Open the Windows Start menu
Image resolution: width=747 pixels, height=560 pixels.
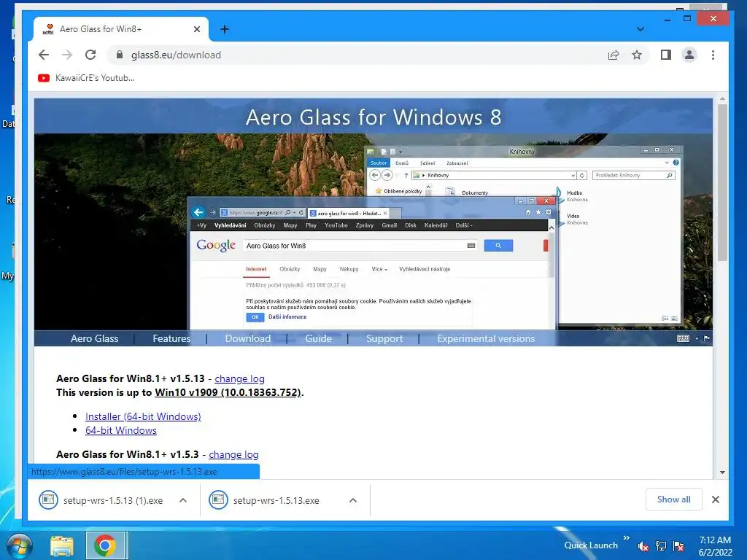pyautogui.click(x=19, y=545)
